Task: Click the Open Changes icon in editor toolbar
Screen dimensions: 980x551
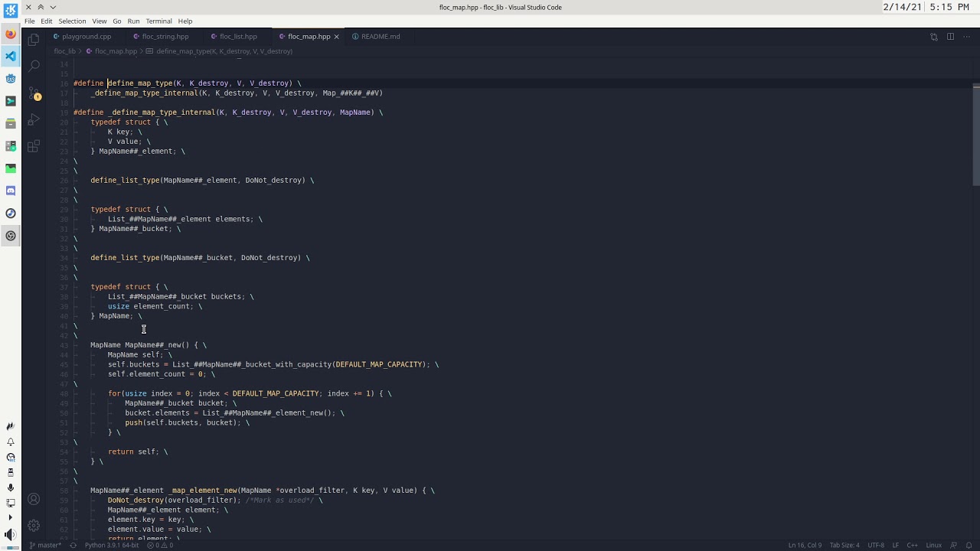Action: 933,37
